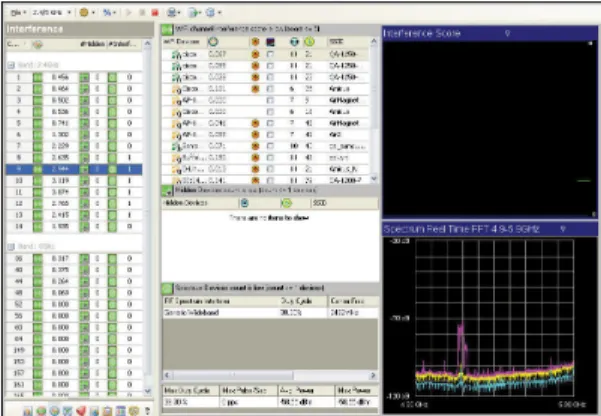This screenshot has width=601, height=416.
Task: Select channel 6 row in the channel list
Action: tap(74, 135)
